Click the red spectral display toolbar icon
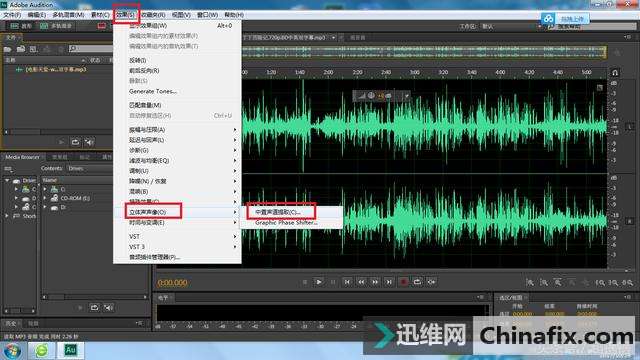The image size is (640, 360). click(102, 26)
